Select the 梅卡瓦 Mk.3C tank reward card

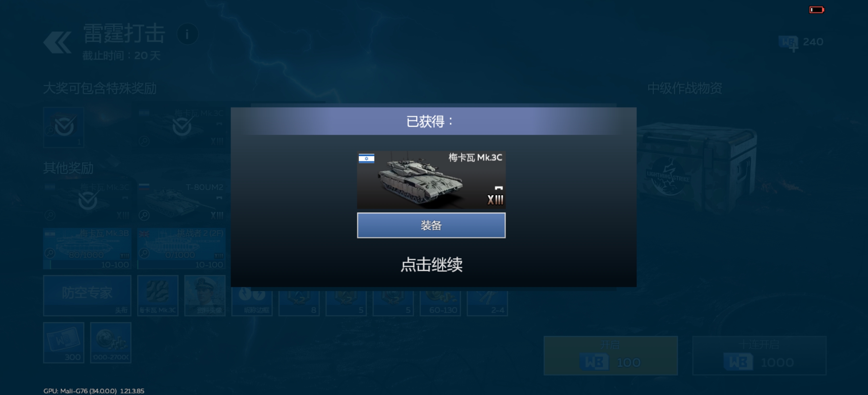(431, 180)
